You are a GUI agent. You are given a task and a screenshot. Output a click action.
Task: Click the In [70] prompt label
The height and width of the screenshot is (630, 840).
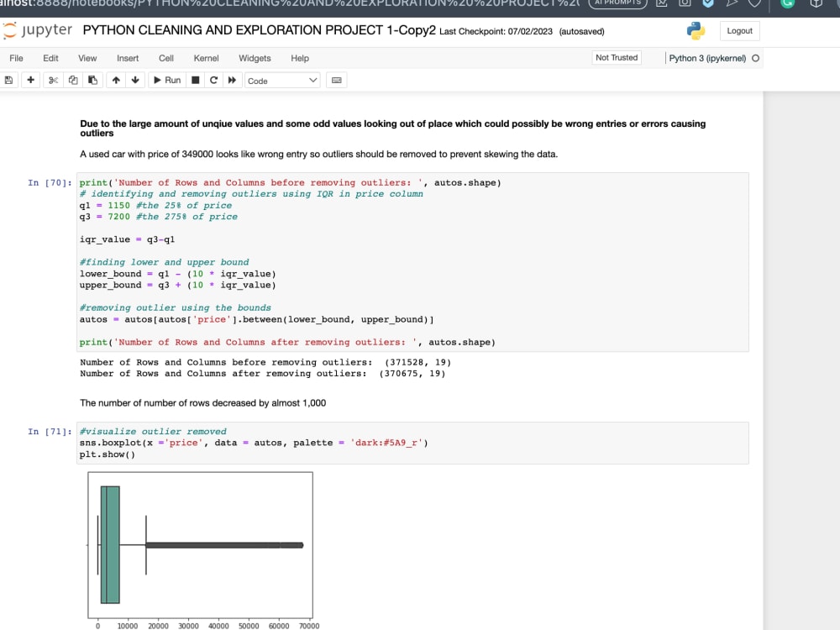click(x=50, y=182)
